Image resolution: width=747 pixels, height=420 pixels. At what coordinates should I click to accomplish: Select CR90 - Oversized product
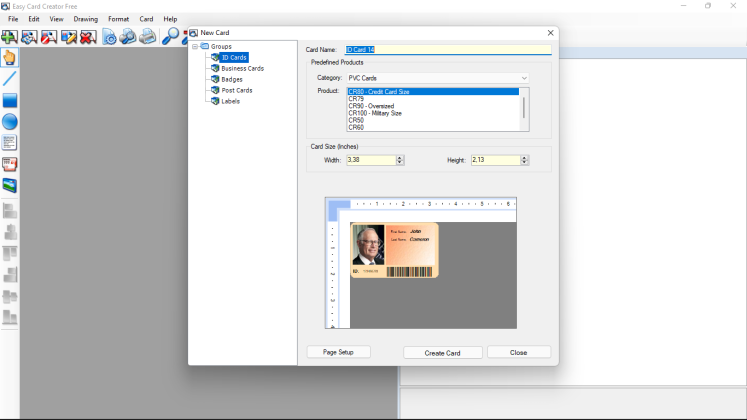tap(433, 106)
